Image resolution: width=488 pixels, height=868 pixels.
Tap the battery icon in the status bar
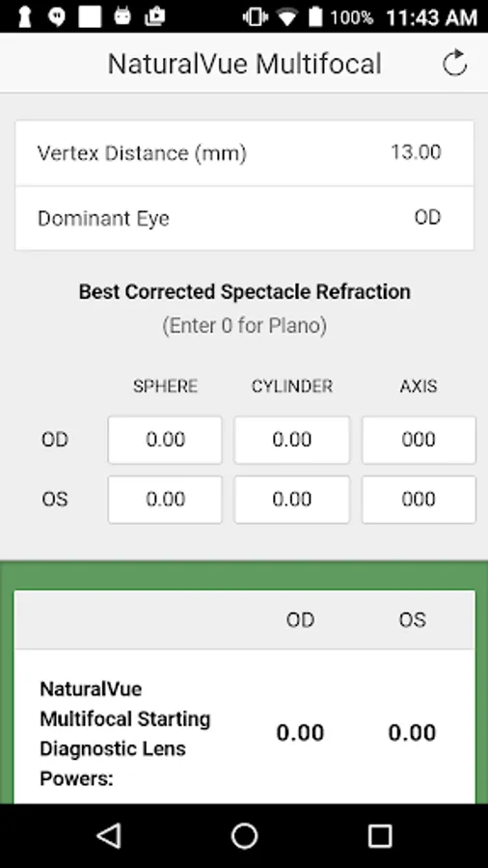(315, 16)
